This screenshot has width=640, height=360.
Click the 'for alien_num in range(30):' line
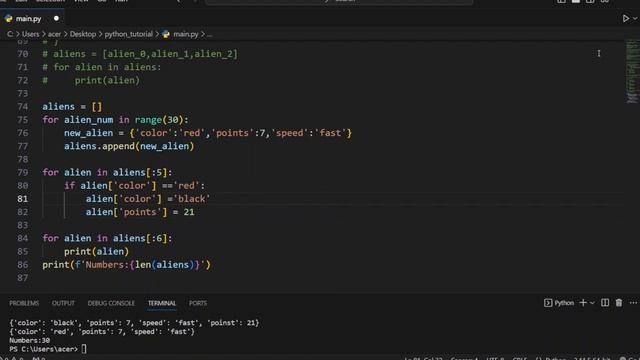point(116,120)
